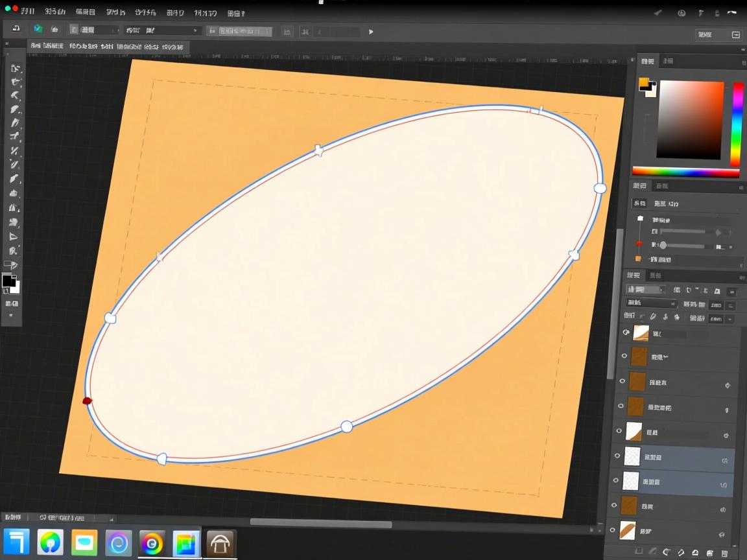Viewport: 747px width, 560px height.
Task: Toggle visibility of the bottommost layer
Action: [x=613, y=531]
